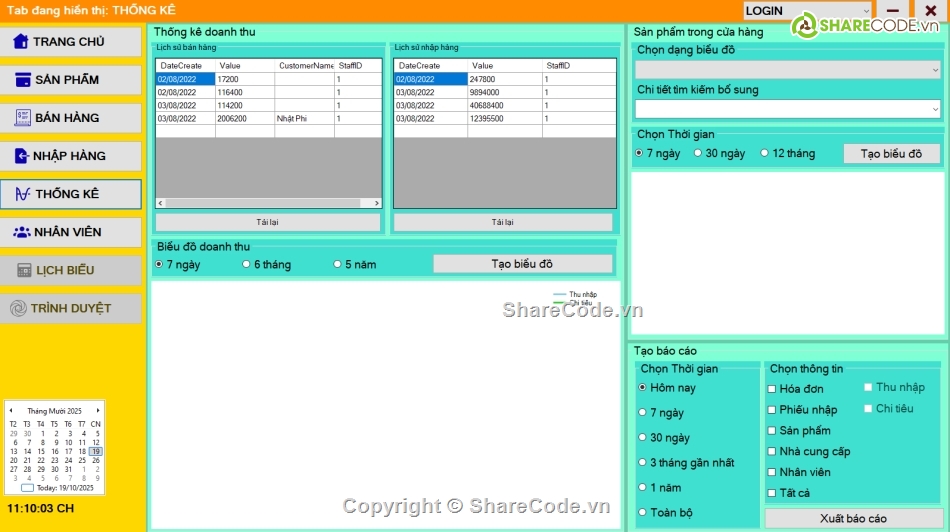The height and width of the screenshot is (532, 950).
Task: Select the 6 tháng revenue chart option
Action: [x=246, y=265]
